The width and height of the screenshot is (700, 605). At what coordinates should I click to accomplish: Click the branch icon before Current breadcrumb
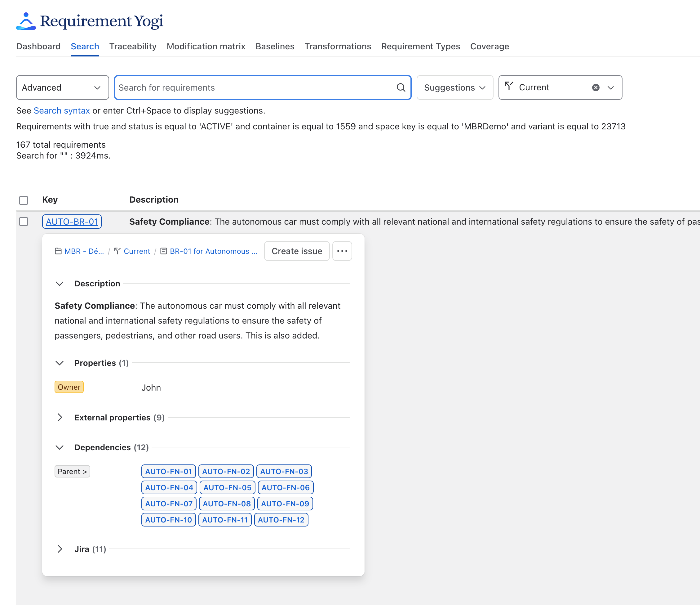click(x=117, y=251)
